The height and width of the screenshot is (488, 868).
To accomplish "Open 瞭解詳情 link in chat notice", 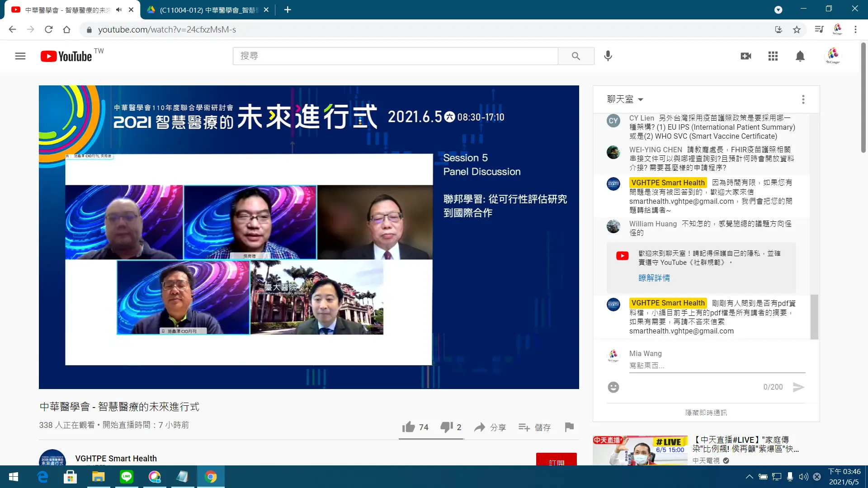I will 654,278.
